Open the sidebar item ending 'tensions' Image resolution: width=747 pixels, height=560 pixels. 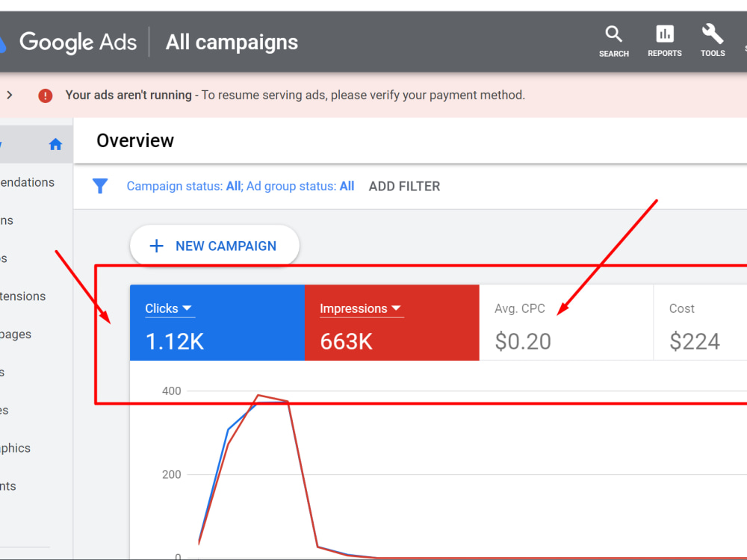click(23, 296)
